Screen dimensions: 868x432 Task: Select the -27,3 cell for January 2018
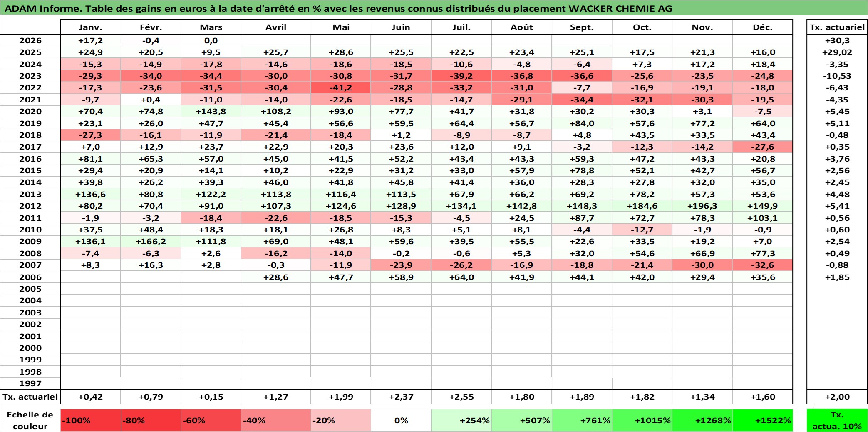(90, 135)
